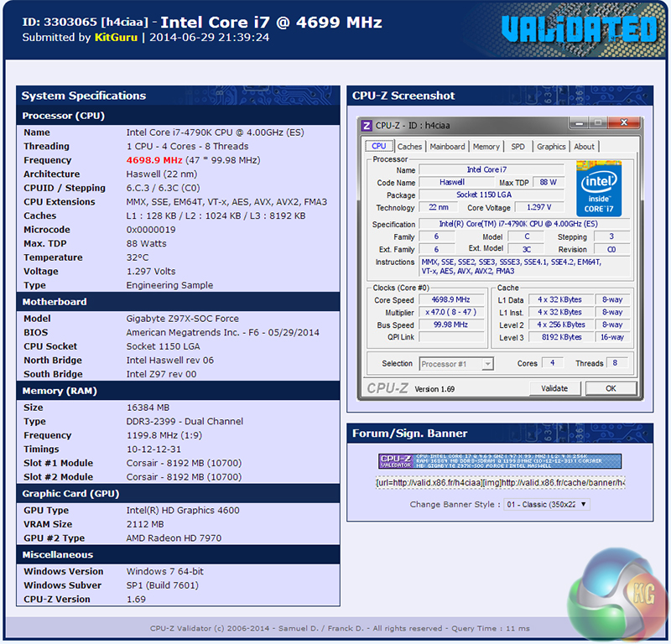Image resolution: width=671 pixels, height=644 pixels.
Task: Click the Core Voltage 1.297 V field
Action: point(538,207)
